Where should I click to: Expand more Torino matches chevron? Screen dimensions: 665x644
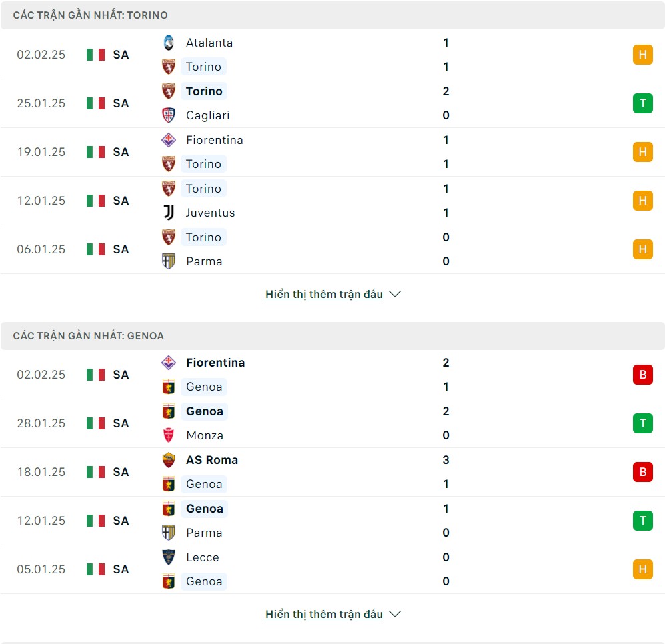(x=395, y=294)
